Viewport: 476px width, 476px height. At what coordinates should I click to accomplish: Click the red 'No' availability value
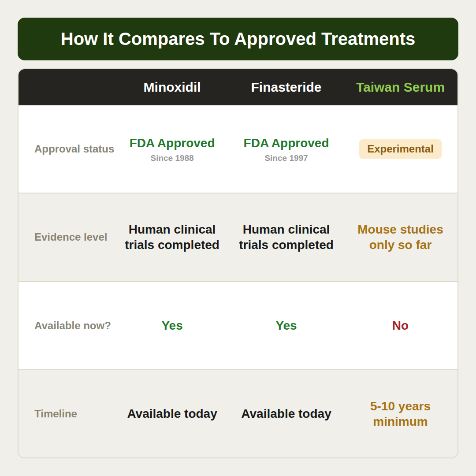tap(400, 325)
